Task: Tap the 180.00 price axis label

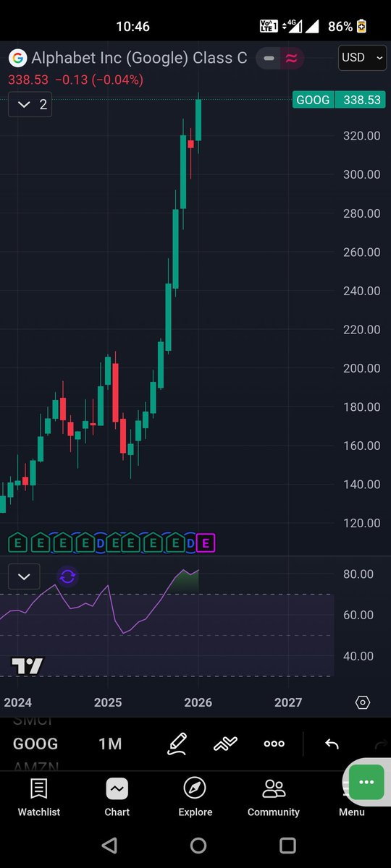Action: (362, 407)
